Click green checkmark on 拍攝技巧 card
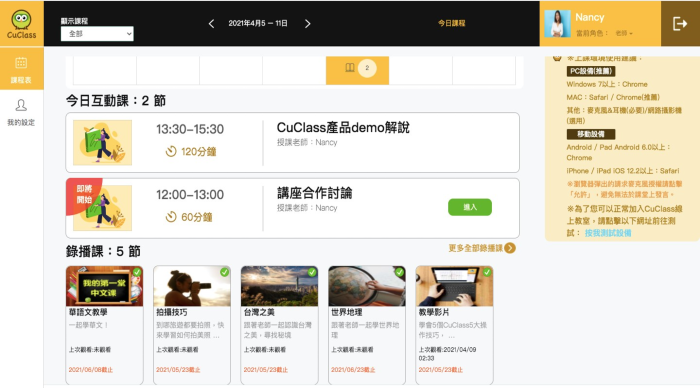Image resolution: width=700 pixels, height=388 pixels. (x=224, y=272)
